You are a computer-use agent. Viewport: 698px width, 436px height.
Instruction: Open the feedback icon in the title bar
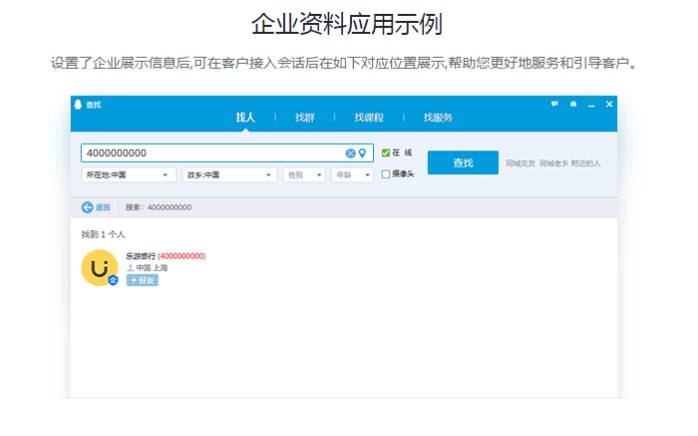[554, 104]
